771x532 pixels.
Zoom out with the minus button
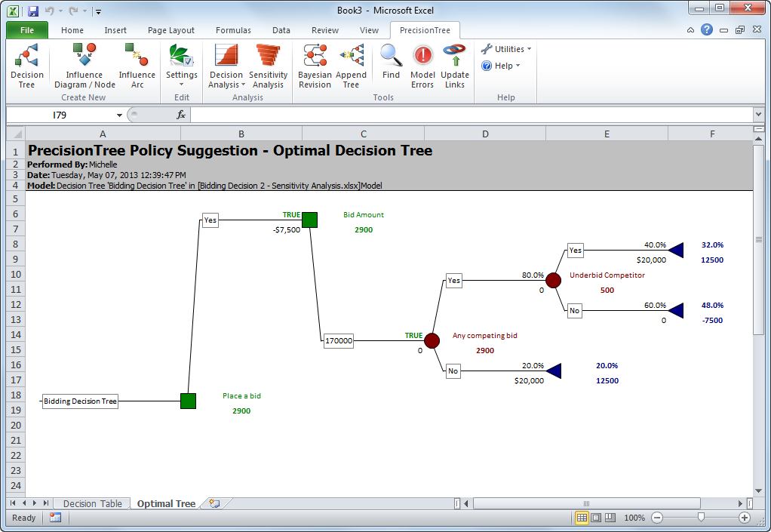[x=657, y=517]
